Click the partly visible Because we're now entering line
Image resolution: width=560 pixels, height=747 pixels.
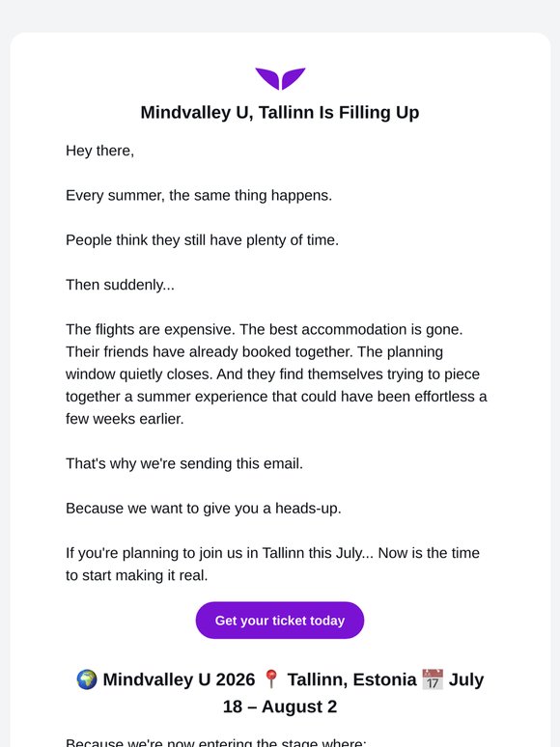point(216,742)
